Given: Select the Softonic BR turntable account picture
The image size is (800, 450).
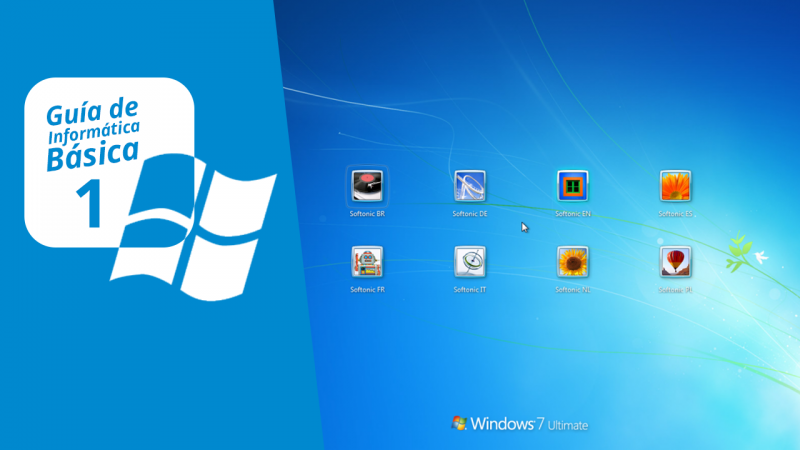Looking at the screenshot, I should (367, 185).
